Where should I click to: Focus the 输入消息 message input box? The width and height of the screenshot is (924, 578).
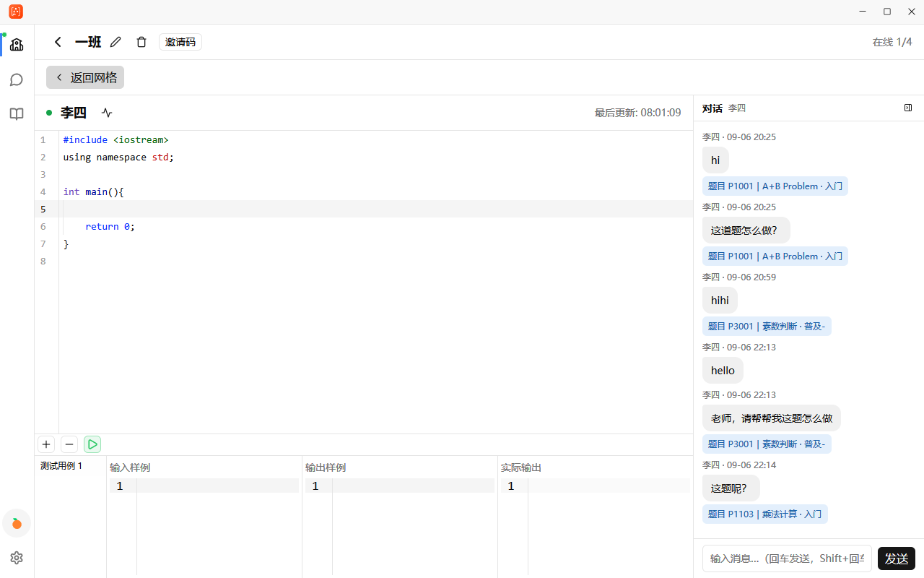click(787, 558)
